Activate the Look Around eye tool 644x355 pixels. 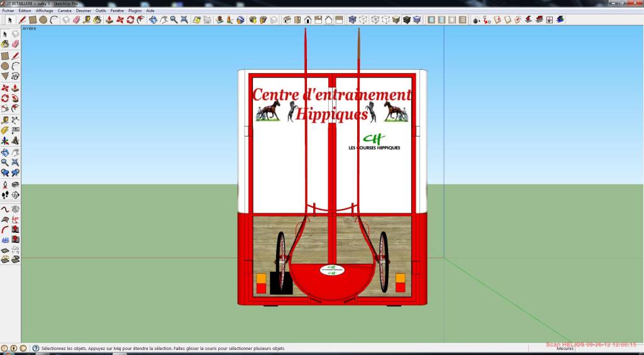(15, 185)
